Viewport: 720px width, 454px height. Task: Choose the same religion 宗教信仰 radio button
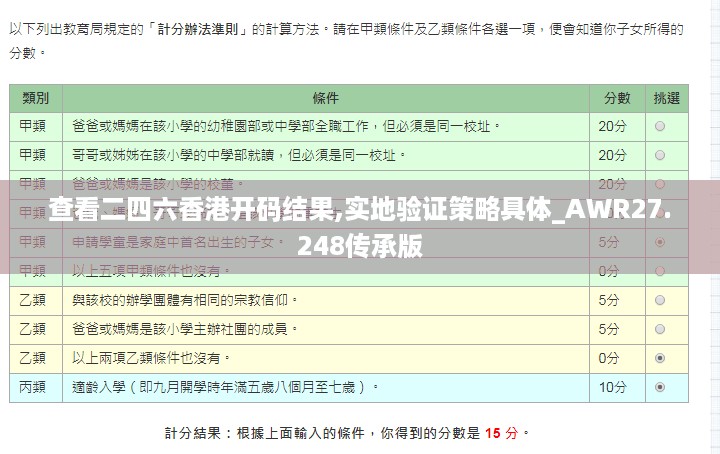tap(660, 300)
